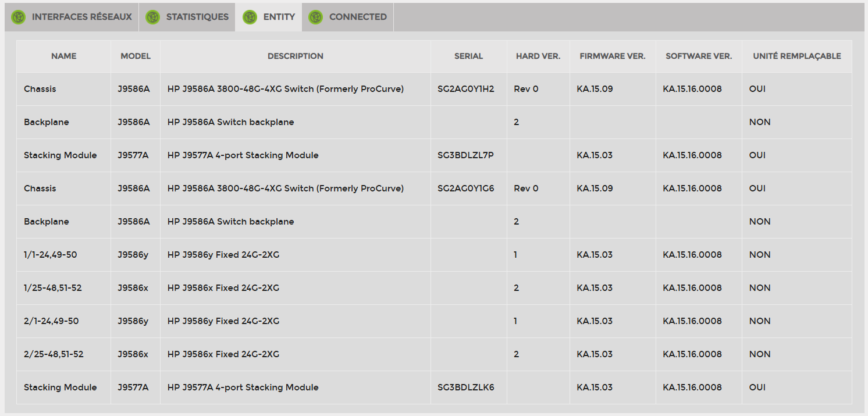This screenshot has width=868, height=416.
Task: Click the SERIAL column header
Action: (x=469, y=56)
